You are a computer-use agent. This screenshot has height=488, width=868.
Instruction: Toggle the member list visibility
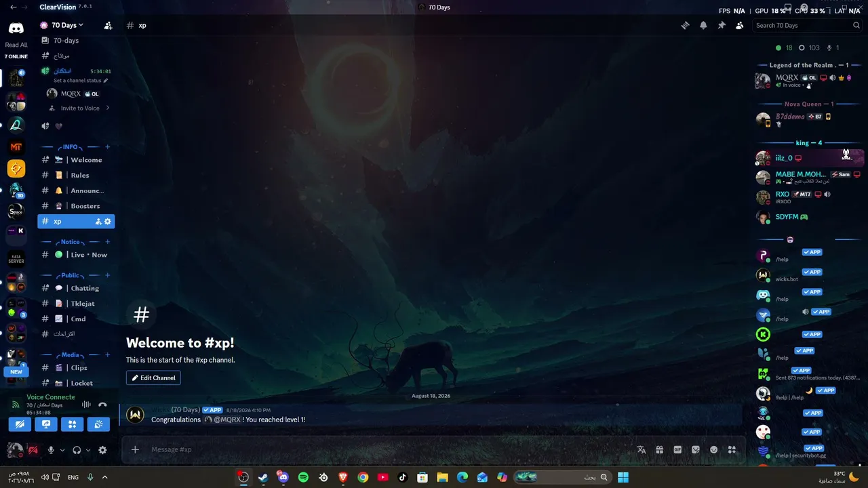740,25
